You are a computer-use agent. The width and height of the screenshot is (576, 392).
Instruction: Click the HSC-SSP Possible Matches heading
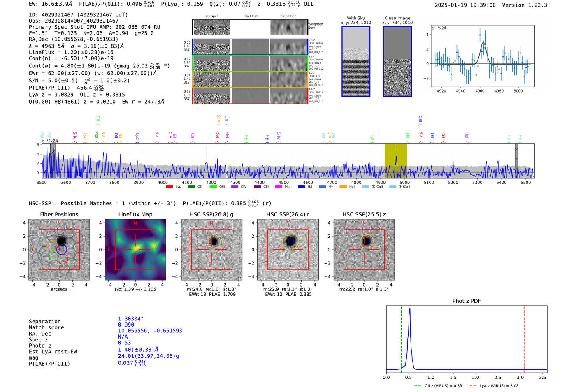[102, 204]
